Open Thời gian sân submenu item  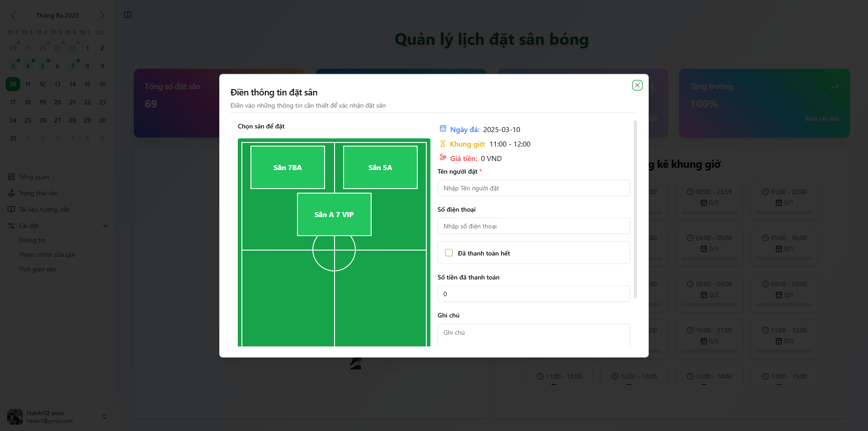coord(37,269)
